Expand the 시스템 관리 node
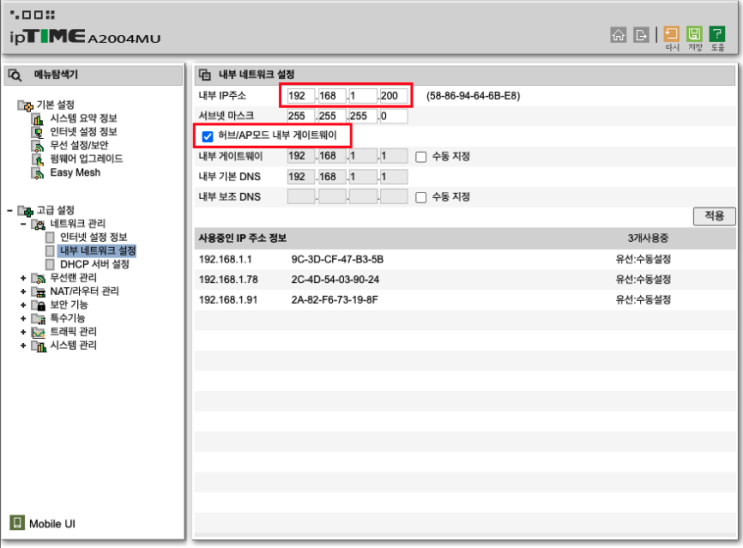 tap(23, 346)
